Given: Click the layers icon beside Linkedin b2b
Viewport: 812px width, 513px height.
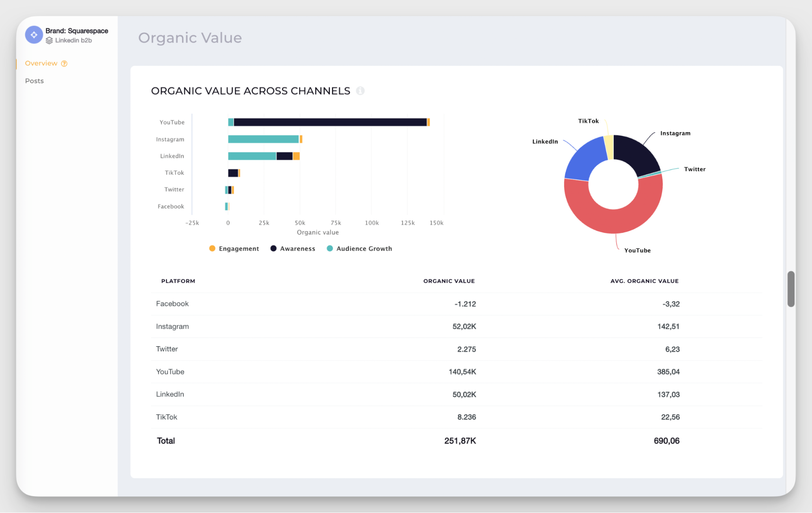Looking at the screenshot, I should pos(50,40).
